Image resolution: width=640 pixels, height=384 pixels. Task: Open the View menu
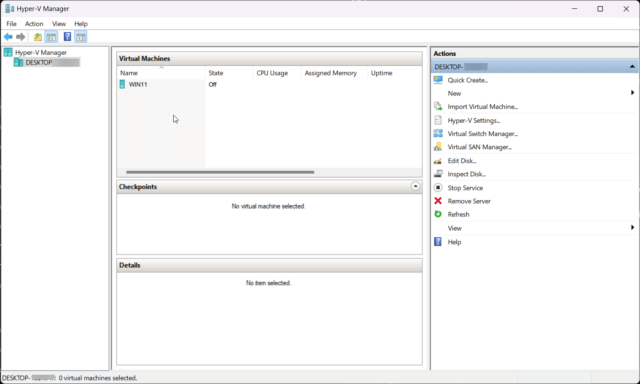point(59,24)
